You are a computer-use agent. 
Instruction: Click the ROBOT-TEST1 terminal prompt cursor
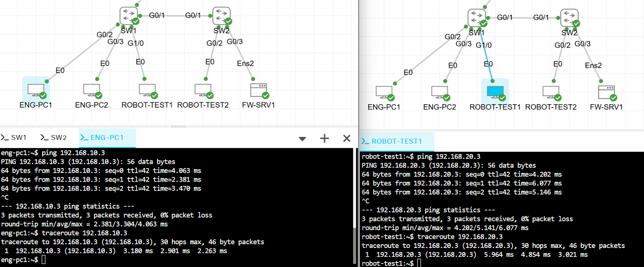coord(420,263)
